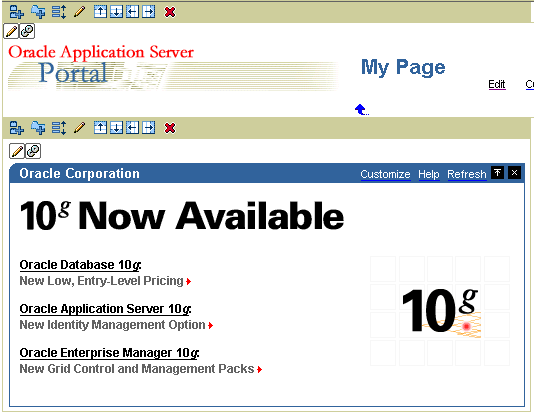Click the 10g Now Available headline
534x413 pixels.
182,216
